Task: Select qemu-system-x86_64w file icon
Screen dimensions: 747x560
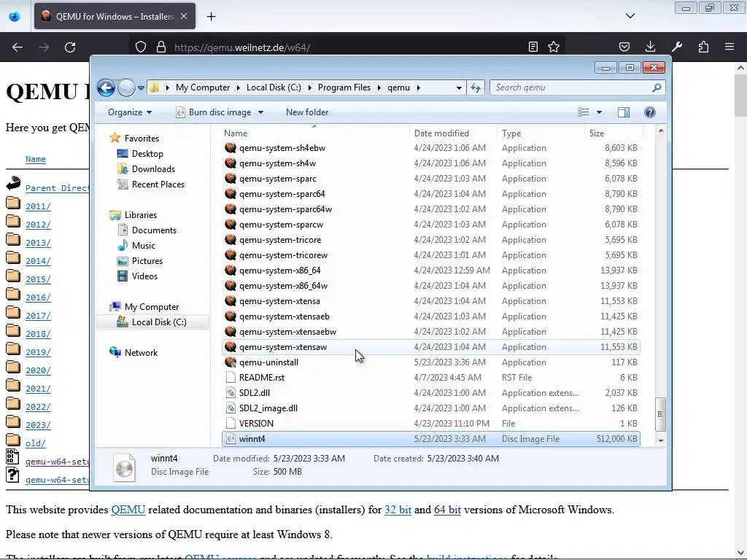Action: click(231, 286)
